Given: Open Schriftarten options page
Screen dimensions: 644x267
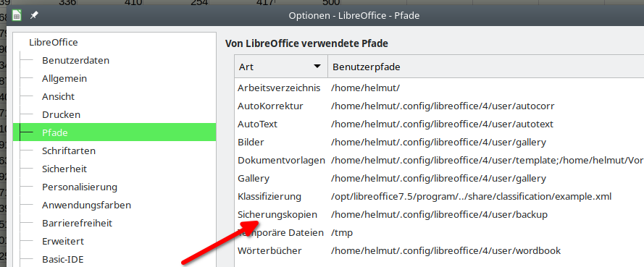Looking at the screenshot, I should coord(69,151).
